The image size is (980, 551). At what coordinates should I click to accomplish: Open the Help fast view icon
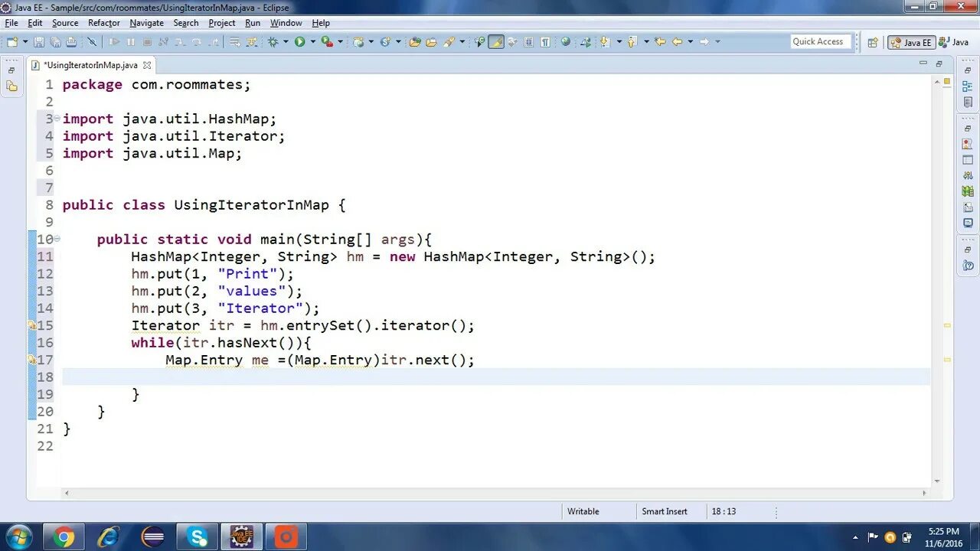968,266
